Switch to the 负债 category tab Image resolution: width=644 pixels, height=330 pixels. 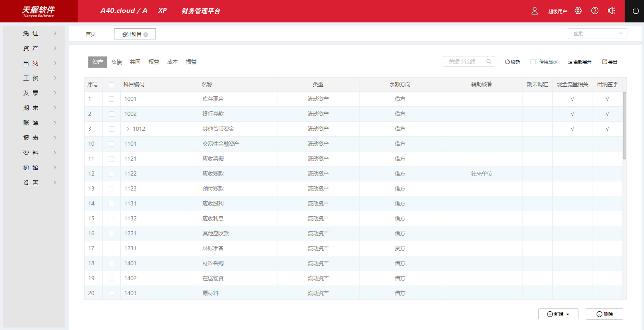pyautogui.click(x=117, y=62)
